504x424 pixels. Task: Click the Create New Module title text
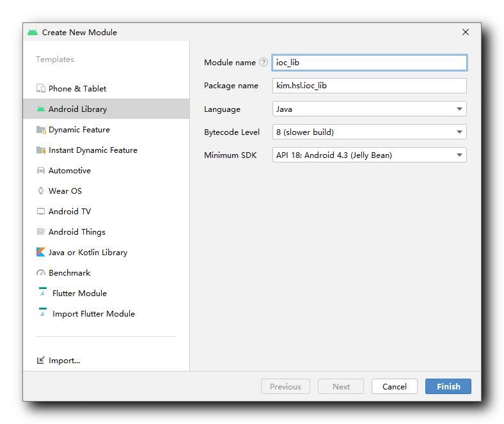click(79, 33)
